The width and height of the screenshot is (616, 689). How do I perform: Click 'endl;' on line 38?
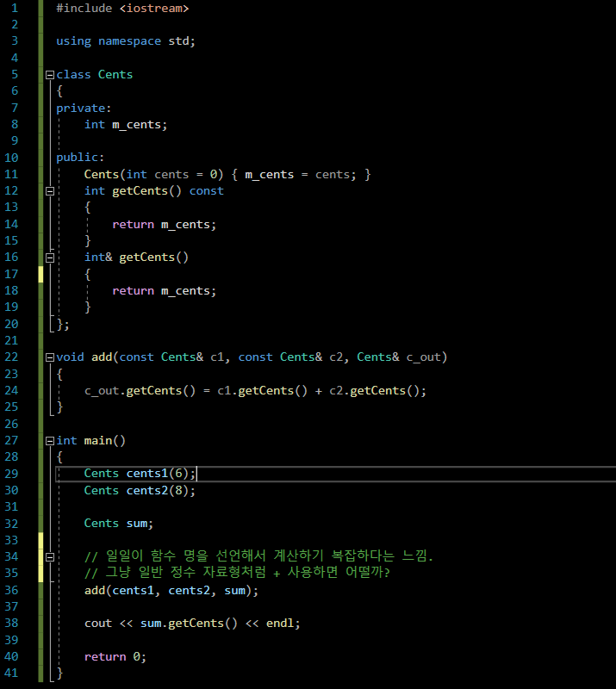click(283, 624)
